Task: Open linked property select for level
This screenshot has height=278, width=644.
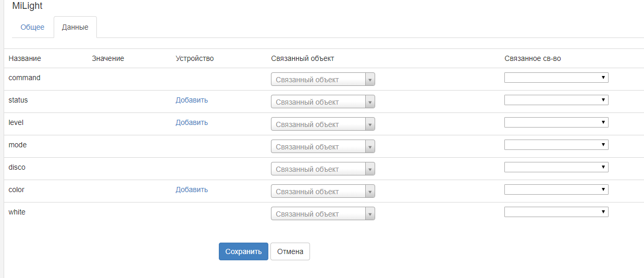Action: click(556, 122)
